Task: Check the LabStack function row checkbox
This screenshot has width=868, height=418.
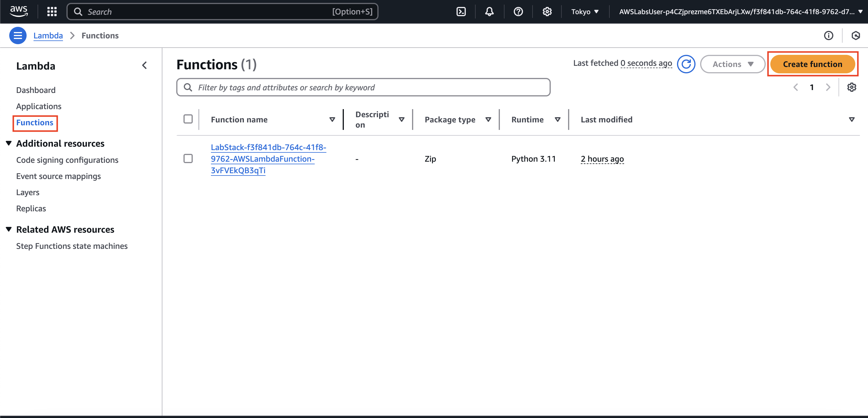Action: [x=188, y=158]
